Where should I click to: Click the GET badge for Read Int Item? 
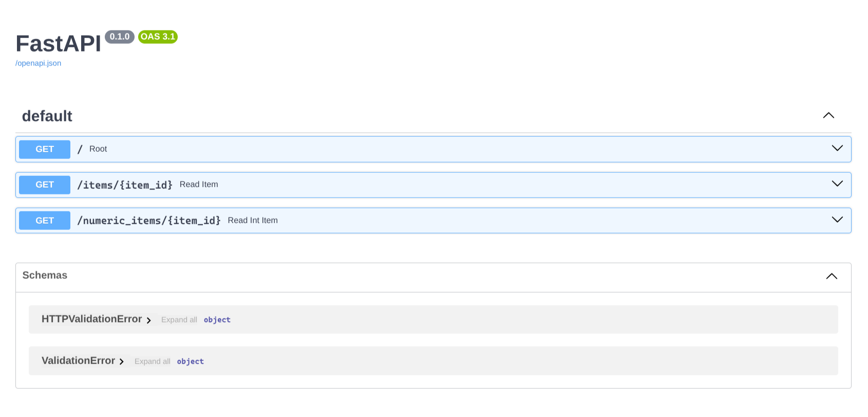click(45, 221)
